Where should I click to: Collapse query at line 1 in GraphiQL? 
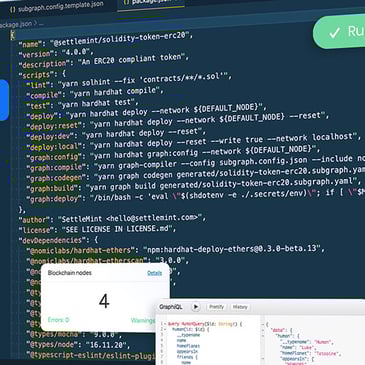(165, 324)
